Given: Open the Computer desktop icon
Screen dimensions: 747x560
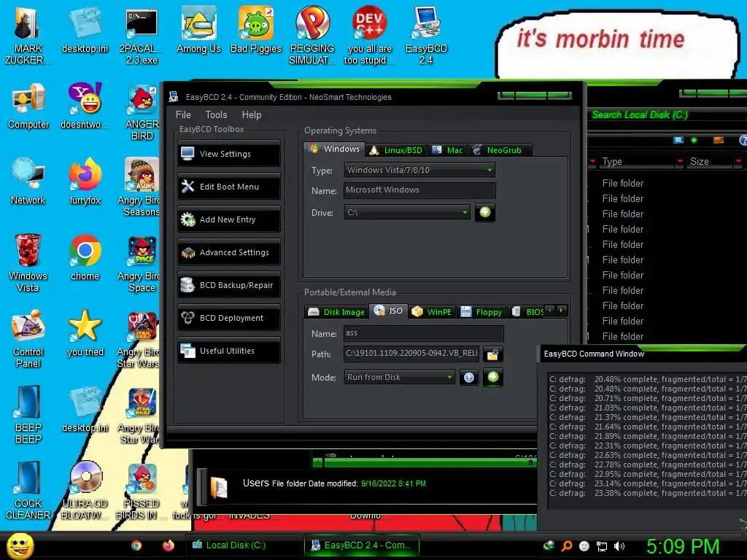Looking at the screenshot, I should pos(28,106).
